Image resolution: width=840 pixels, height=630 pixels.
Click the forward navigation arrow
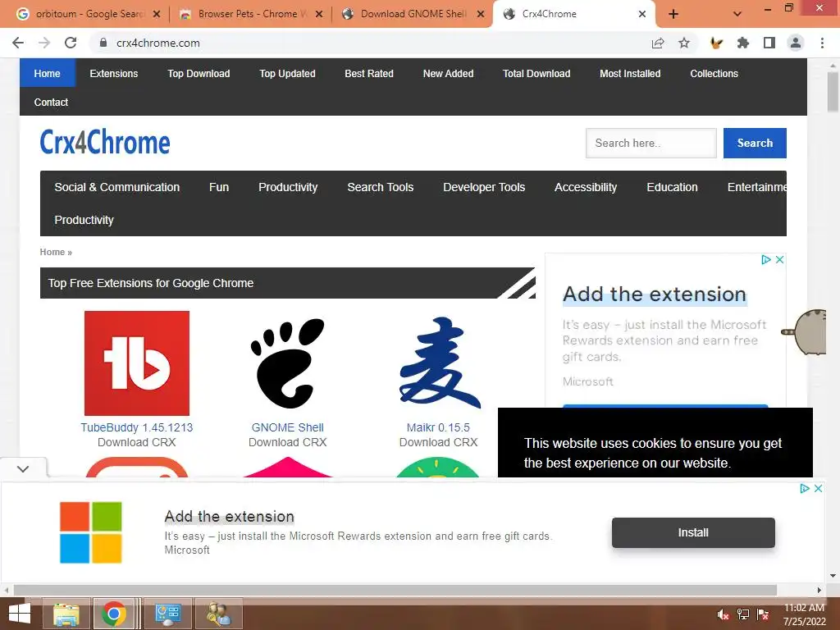pos(44,43)
